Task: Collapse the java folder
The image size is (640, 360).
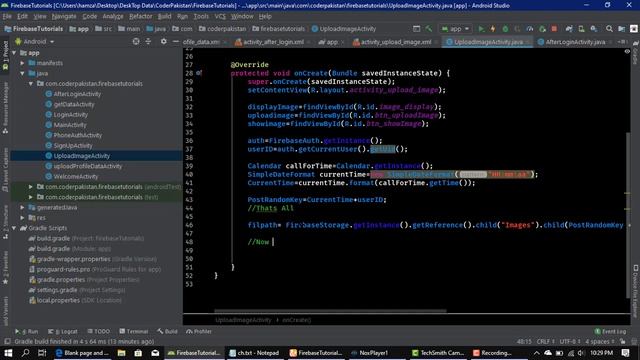Action: click(x=23, y=73)
